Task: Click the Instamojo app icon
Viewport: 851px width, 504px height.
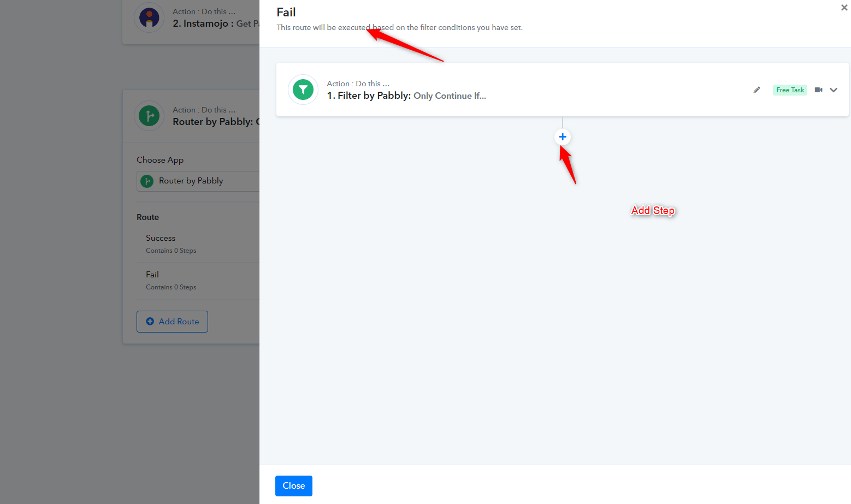Action: (x=149, y=17)
